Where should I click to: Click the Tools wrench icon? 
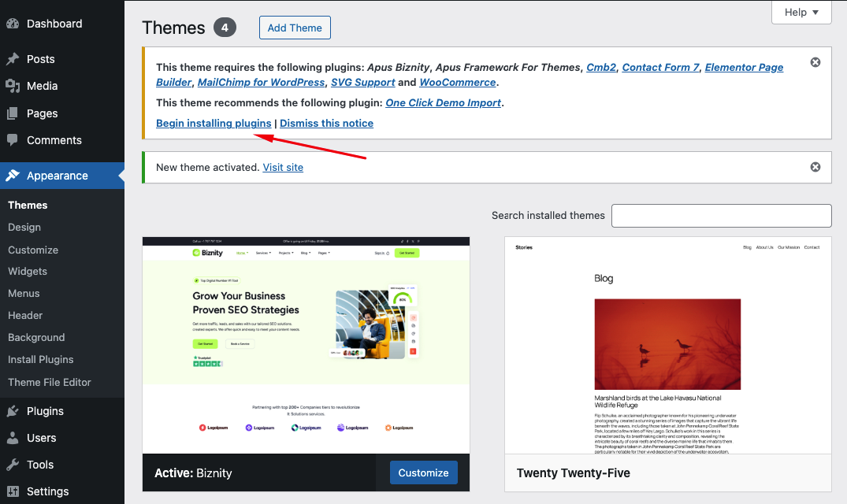coord(13,465)
